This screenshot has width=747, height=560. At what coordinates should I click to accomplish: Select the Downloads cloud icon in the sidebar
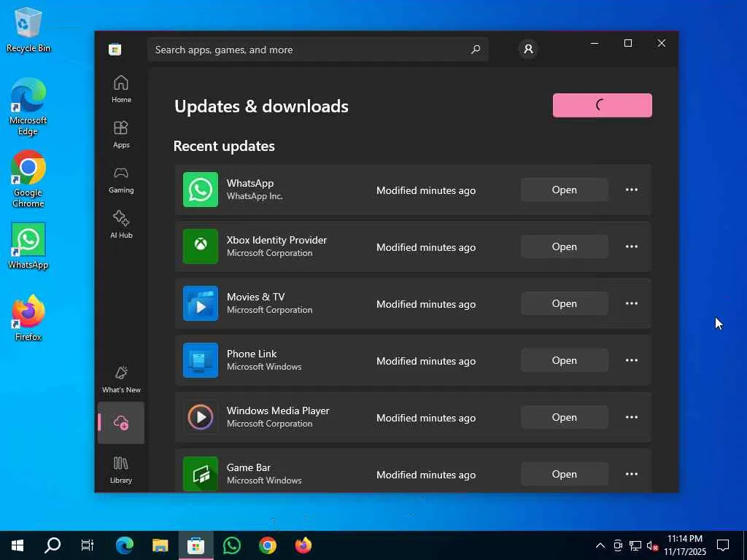click(x=121, y=422)
